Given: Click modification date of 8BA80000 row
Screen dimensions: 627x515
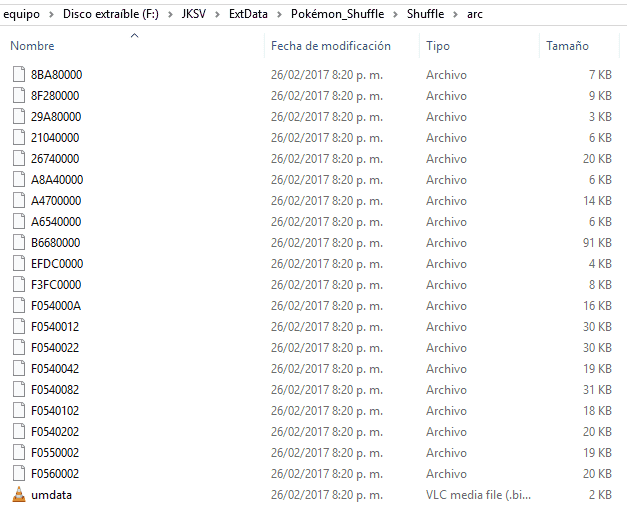Looking at the screenshot, I should click(x=327, y=75).
